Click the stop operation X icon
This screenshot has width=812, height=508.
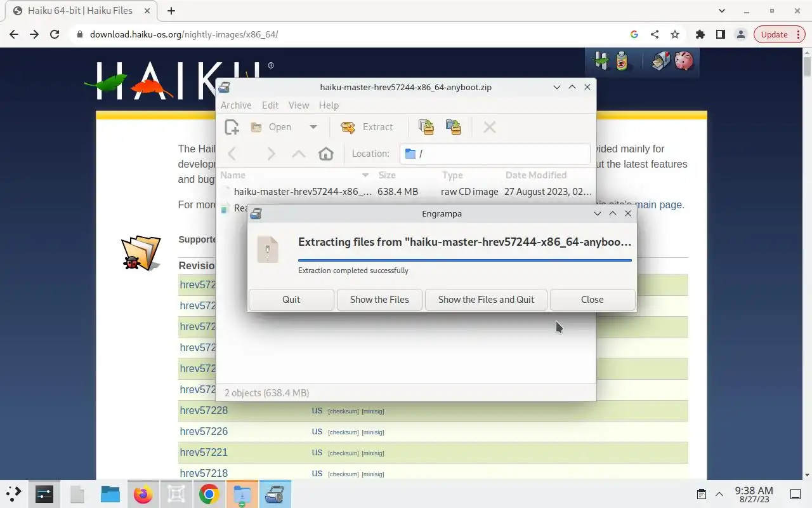[x=489, y=127]
